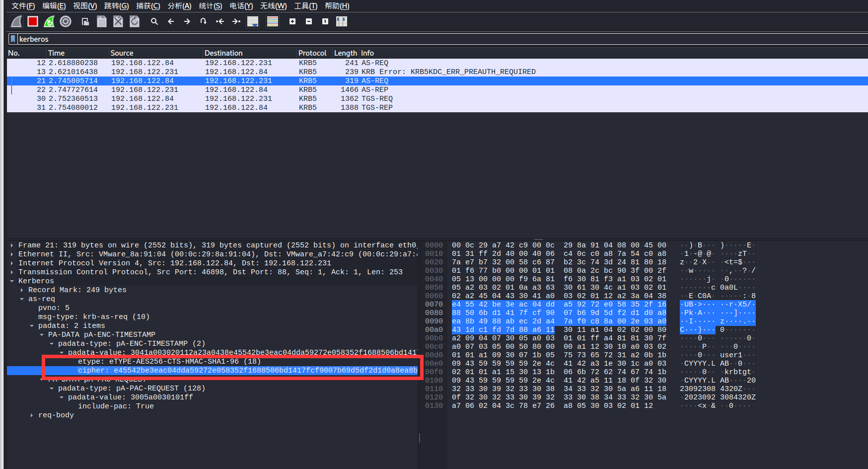Open the 捕获(C) menu

pos(148,6)
